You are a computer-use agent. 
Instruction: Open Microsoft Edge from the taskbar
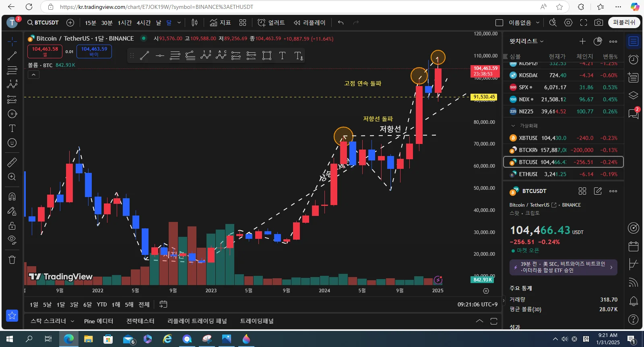pyautogui.click(x=69, y=339)
